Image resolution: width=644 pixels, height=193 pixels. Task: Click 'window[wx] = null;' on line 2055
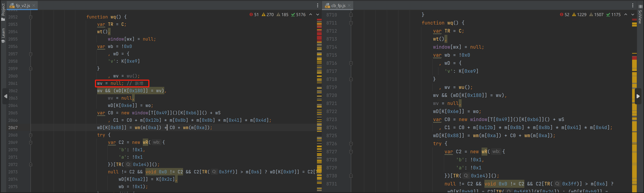[x=132, y=39]
